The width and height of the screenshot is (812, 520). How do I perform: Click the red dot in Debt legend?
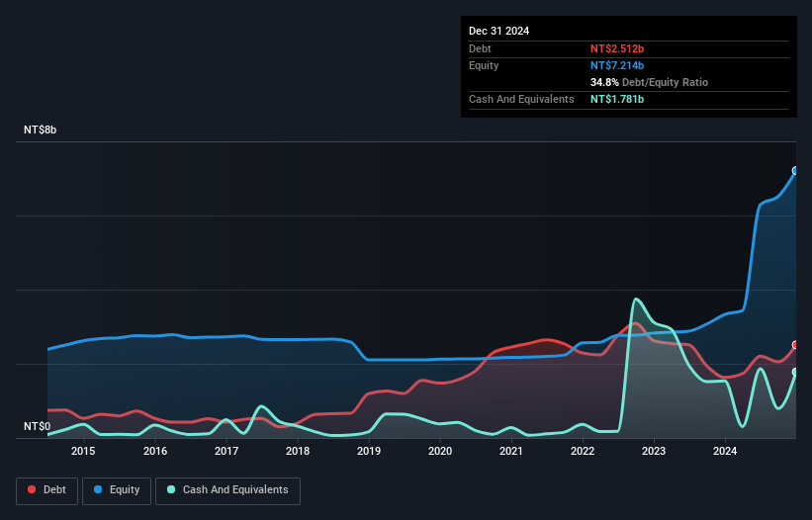[x=32, y=489]
